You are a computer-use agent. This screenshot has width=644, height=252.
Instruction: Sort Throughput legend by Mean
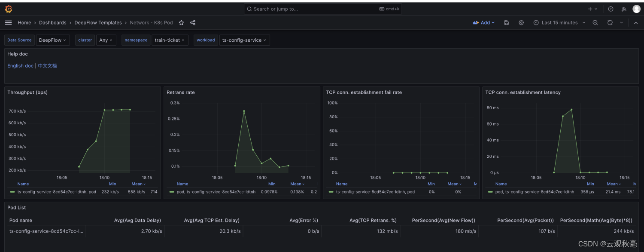click(x=138, y=184)
